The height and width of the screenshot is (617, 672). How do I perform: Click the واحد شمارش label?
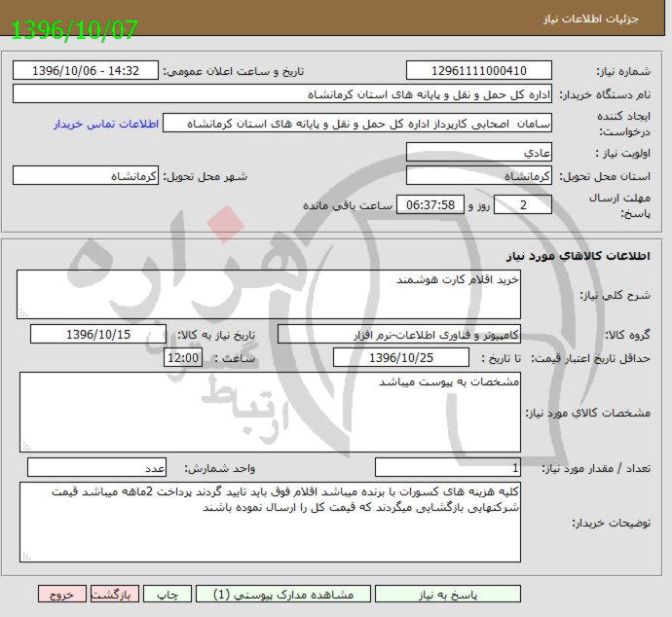(220, 468)
